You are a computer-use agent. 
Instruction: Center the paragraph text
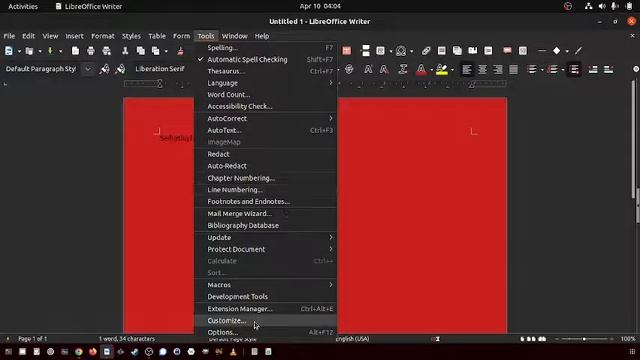pos(482,69)
